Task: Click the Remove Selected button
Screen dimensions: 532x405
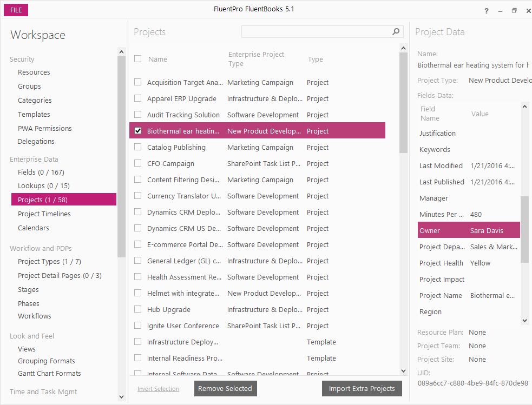Action: tap(225, 389)
